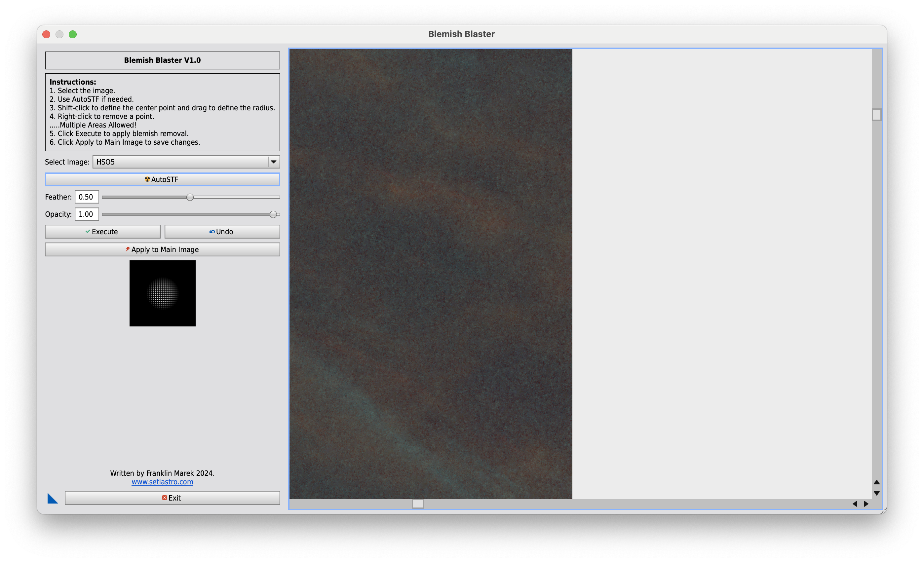
Task: Adjust the Feather slider handle
Action: click(x=190, y=197)
